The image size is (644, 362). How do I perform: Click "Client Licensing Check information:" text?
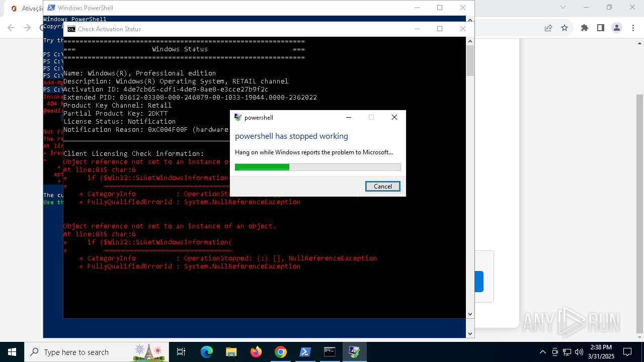(x=133, y=154)
